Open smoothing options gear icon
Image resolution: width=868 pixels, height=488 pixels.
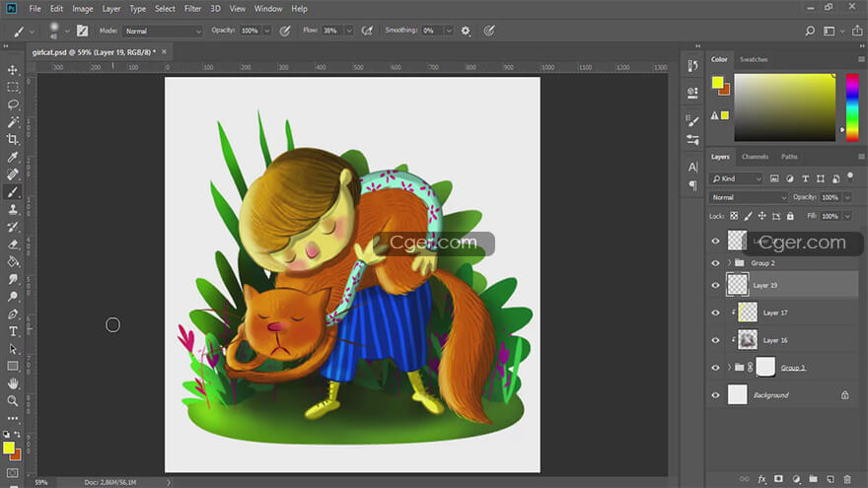pyautogui.click(x=466, y=31)
